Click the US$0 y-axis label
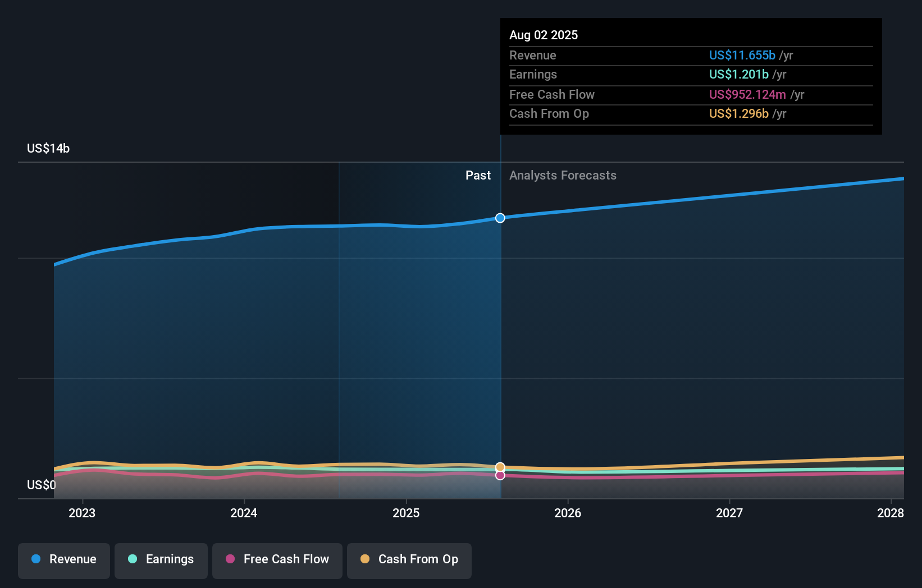This screenshot has height=588, width=922. [x=42, y=485]
